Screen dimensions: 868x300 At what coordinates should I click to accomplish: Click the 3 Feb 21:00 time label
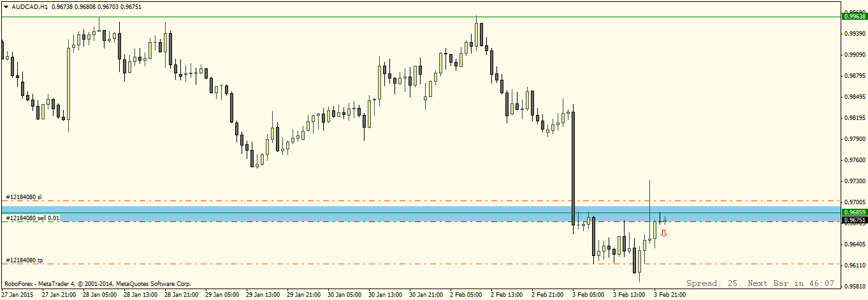670,295
